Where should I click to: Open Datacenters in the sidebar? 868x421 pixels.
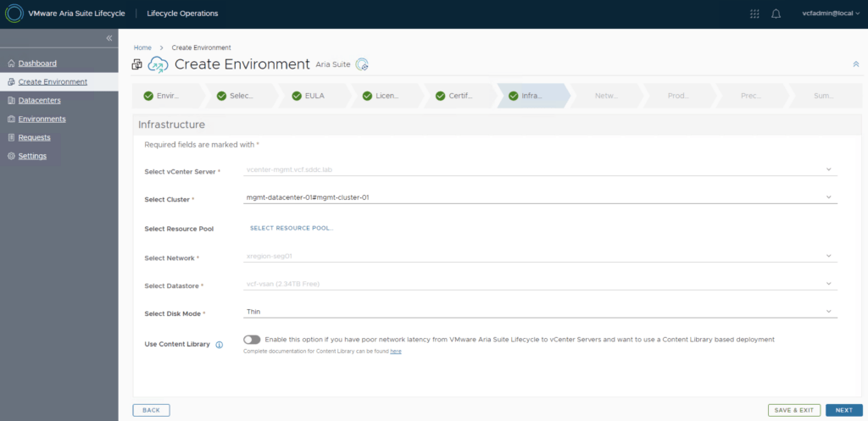37,100
